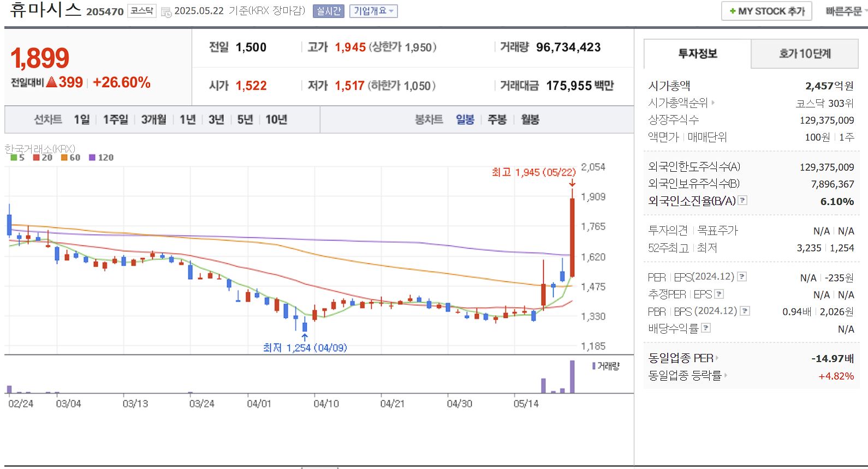
Task: Click the 상장주식수 value 129,375,009
Action: 827,120
